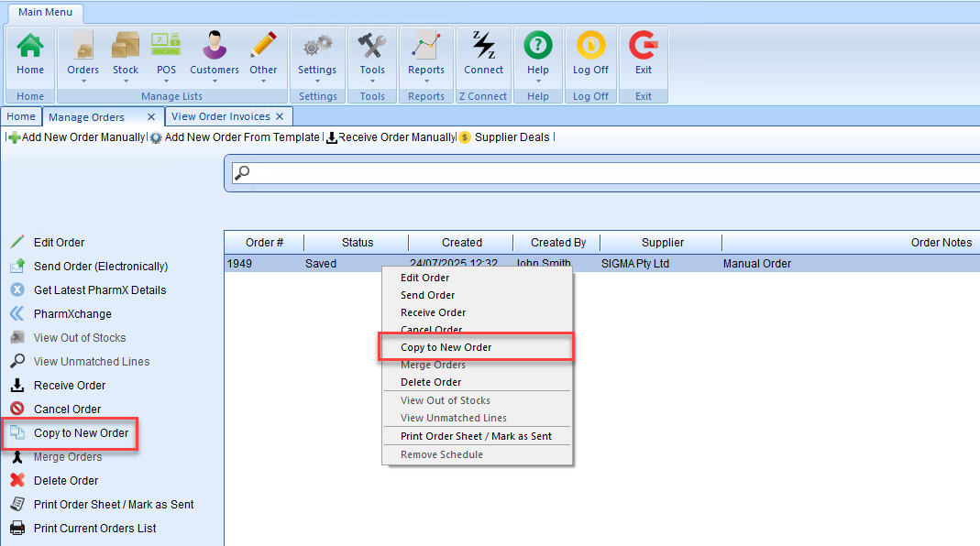Expand the Orders dropdown in ribbon
Screen dimensions: 980x546
[83, 81]
